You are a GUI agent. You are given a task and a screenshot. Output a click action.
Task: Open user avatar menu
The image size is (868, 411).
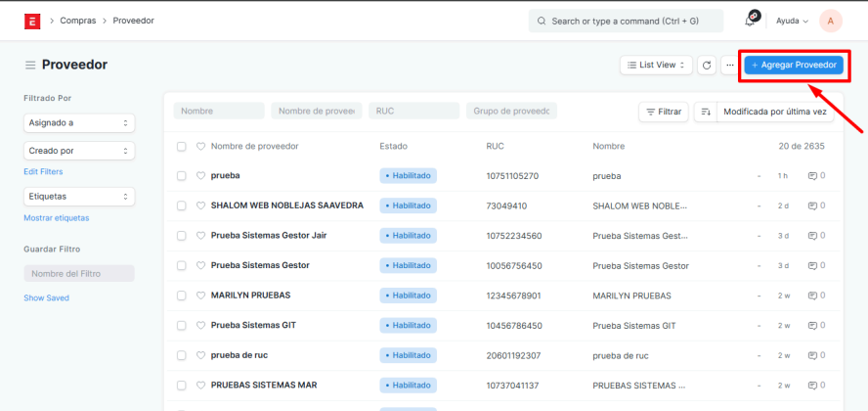pos(830,21)
